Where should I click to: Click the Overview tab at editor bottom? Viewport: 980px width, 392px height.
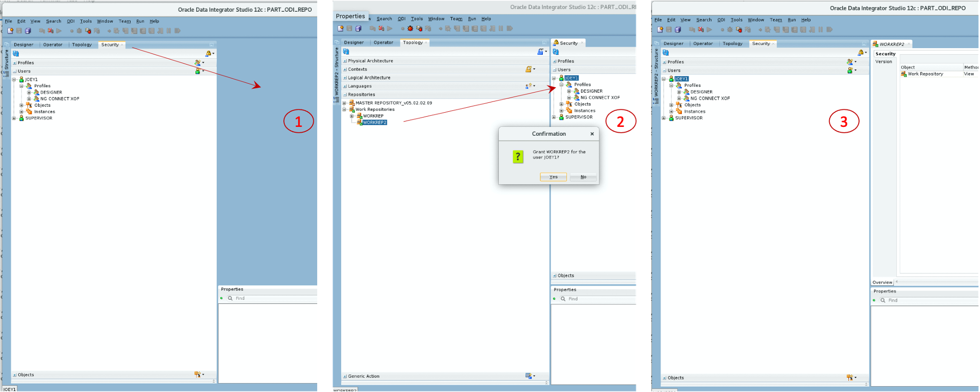click(882, 282)
